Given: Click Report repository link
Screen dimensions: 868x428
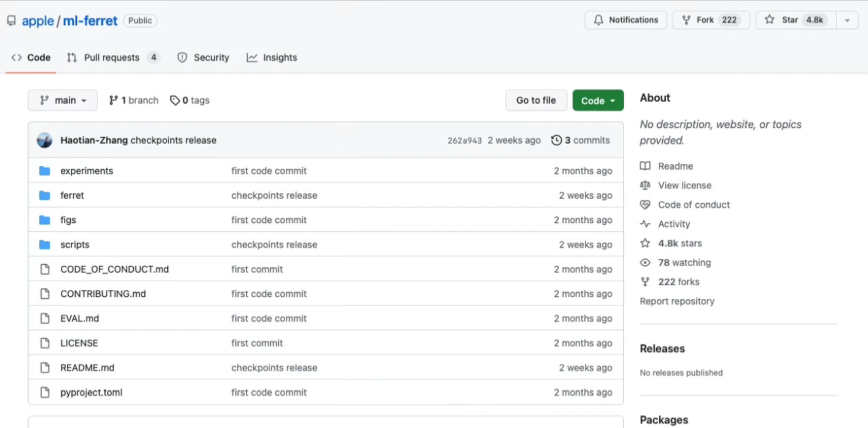Looking at the screenshot, I should (677, 301).
